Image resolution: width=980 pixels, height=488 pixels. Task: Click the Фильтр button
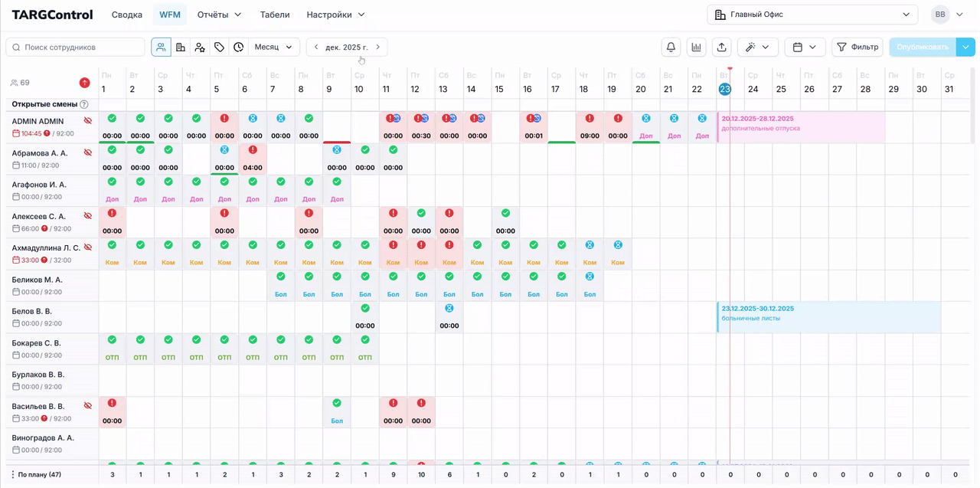(857, 47)
